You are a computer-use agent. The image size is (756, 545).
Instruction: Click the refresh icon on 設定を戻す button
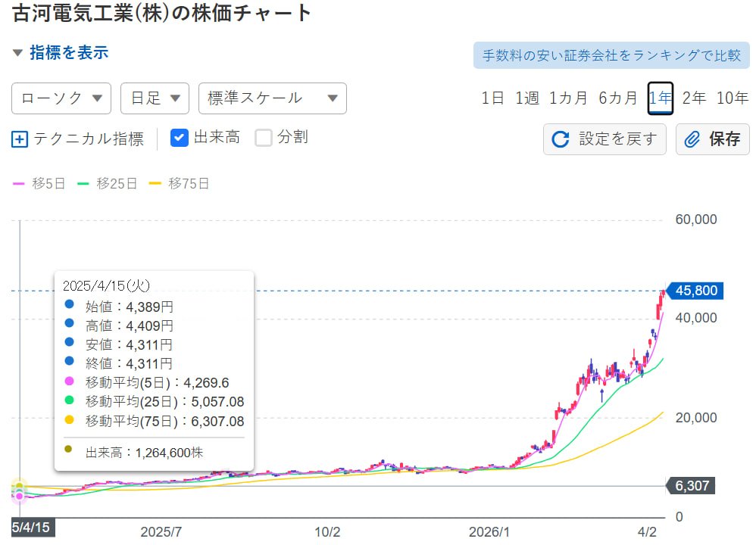559,139
